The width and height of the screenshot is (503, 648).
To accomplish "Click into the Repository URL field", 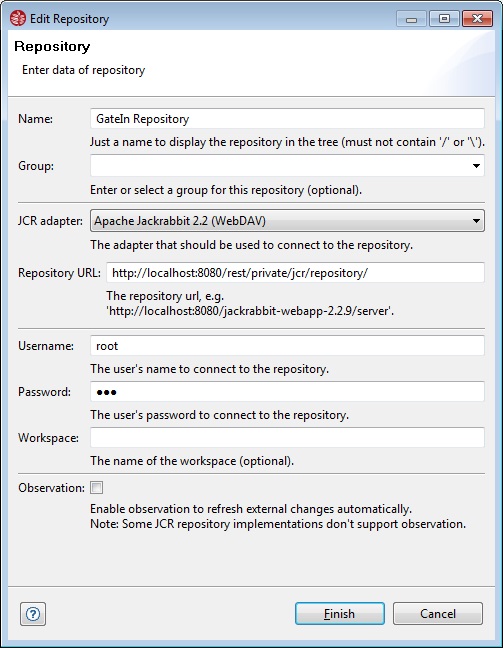I will 295,273.
